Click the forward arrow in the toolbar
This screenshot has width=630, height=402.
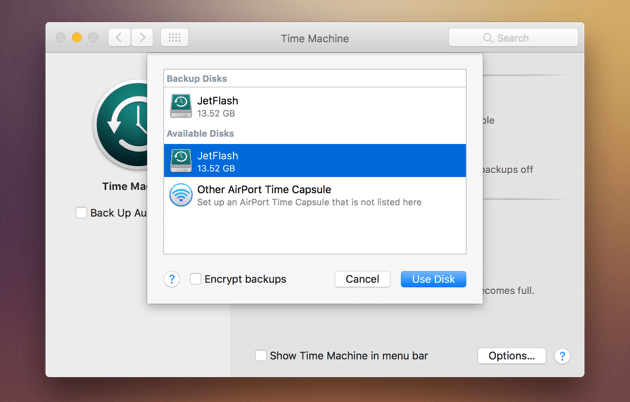(142, 38)
